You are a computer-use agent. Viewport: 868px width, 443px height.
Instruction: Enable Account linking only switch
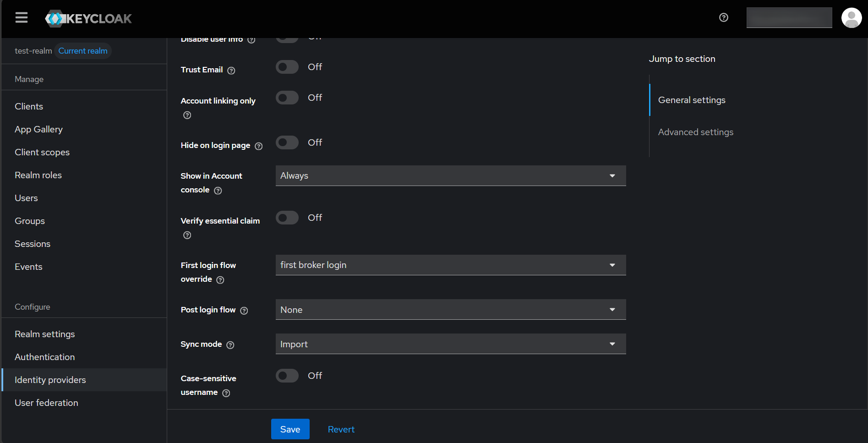(287, 98)
